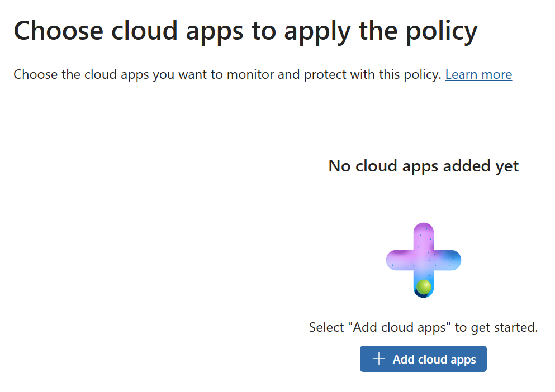The image size is (555, 392).
Task: Select the "No cloud apps added yet" heading
Action: pyautogui.click(x=423, y=166)
